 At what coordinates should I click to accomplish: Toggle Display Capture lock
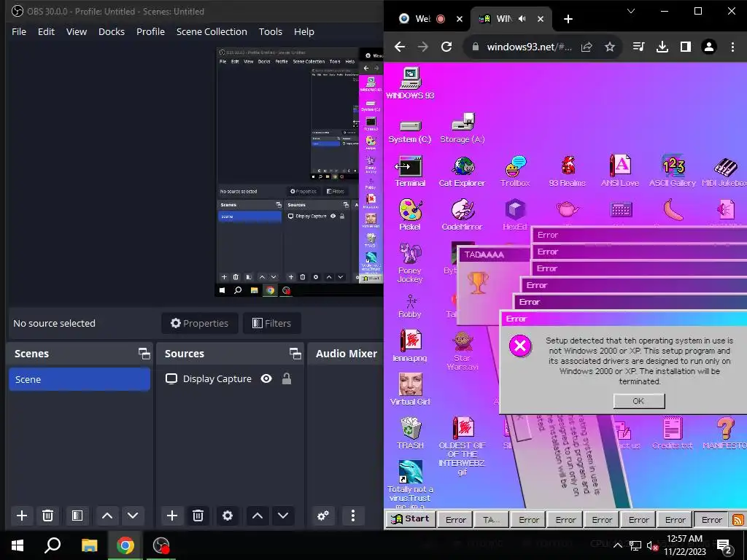[286, 378]
